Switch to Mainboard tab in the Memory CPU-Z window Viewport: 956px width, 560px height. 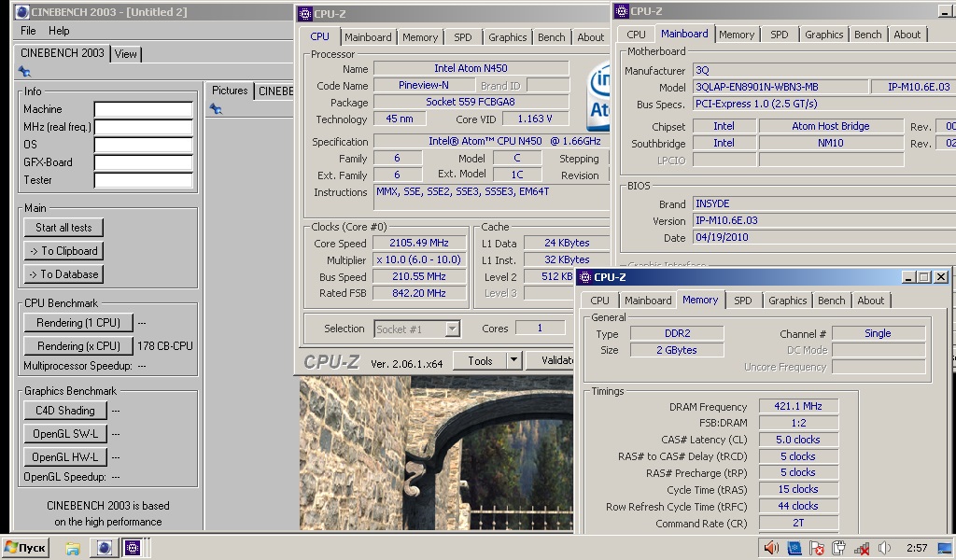tap(648, 301)
